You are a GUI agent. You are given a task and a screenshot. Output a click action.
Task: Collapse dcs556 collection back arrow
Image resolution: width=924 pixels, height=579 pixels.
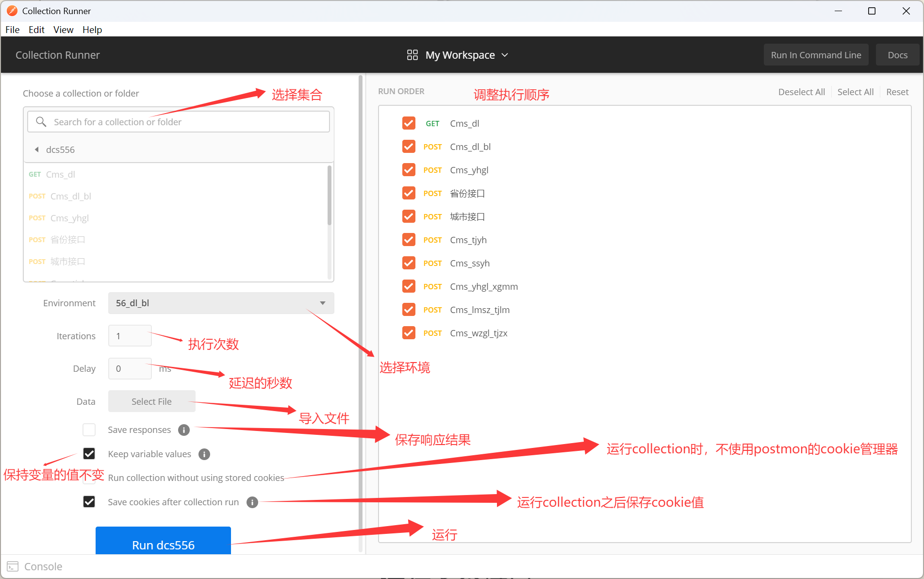(x=37, y=149)
